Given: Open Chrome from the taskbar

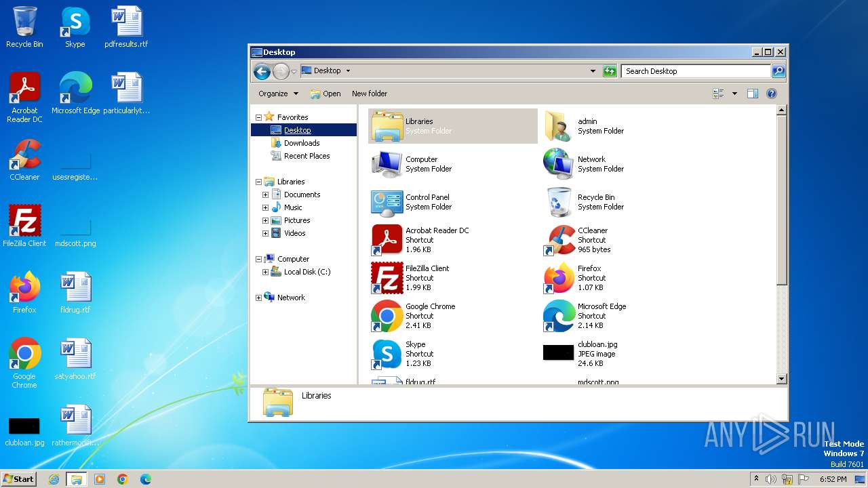Looking at the screenshot, I should click(x=123, y=479).
